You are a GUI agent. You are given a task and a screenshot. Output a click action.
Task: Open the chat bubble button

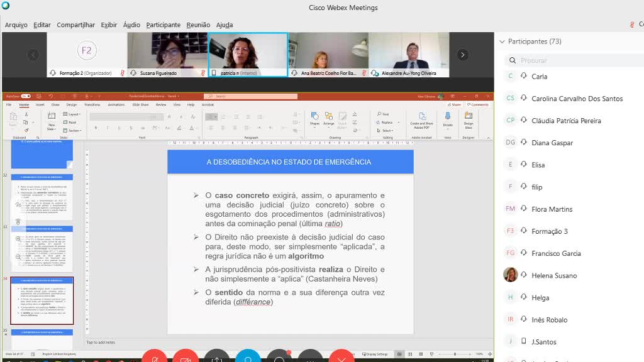pos(279,358)
